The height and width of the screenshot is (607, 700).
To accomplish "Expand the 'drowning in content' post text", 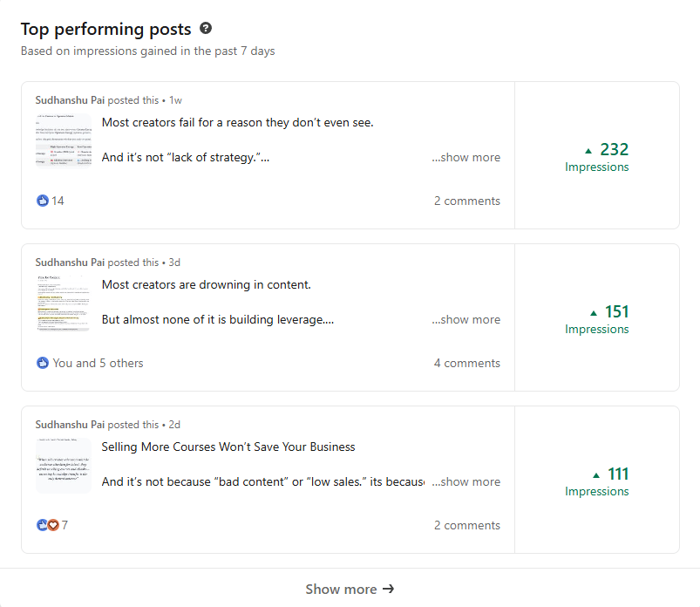I will (466, 320).
